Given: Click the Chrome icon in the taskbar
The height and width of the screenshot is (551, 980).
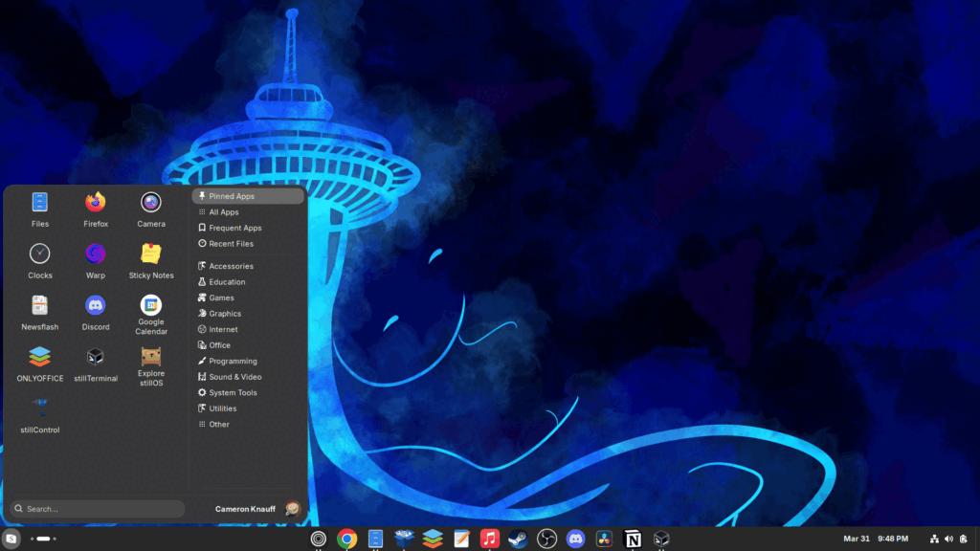Looking at the screenshot, I should [347, 539].
